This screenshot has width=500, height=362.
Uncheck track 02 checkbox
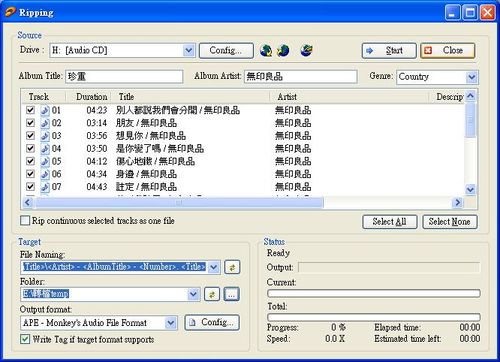click(x=30, y=123)
